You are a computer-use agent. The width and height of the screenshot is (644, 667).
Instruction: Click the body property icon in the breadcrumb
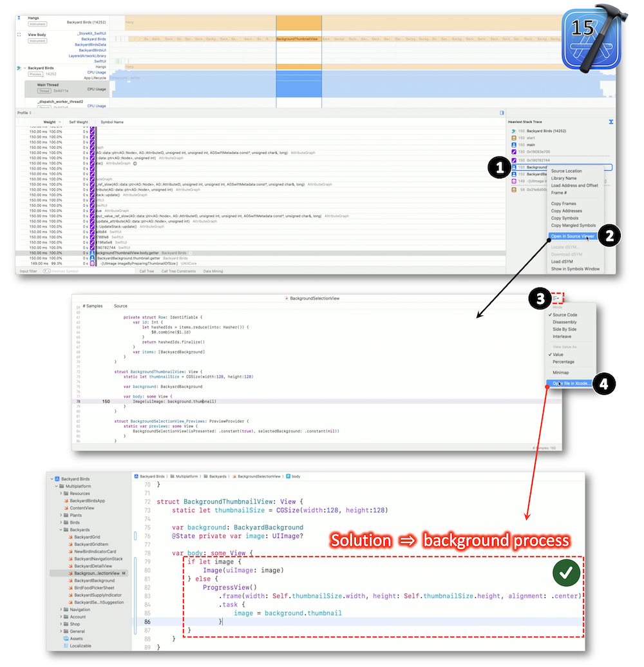click(289, 476)
